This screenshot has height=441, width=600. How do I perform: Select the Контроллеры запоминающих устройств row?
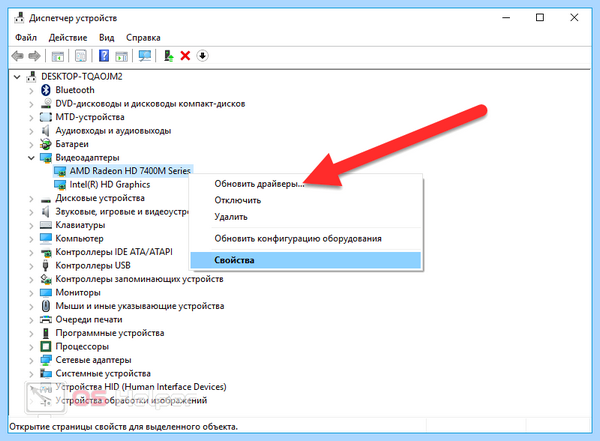point(139,279)
